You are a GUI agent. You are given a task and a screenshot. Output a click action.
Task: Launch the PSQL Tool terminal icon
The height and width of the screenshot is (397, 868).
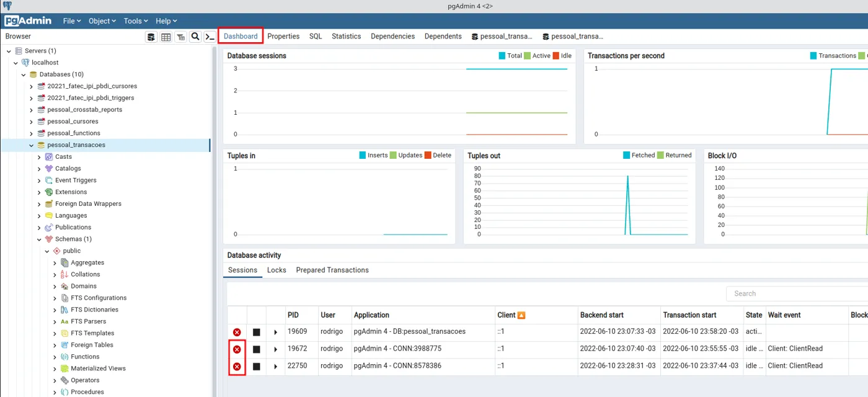tap(210, 37)
